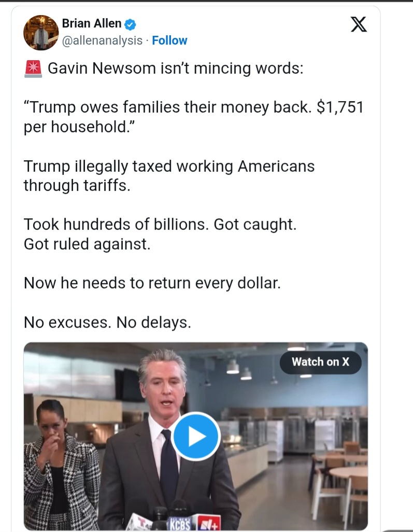Click the "Took hundreds of billions" line

coord(160,234)
